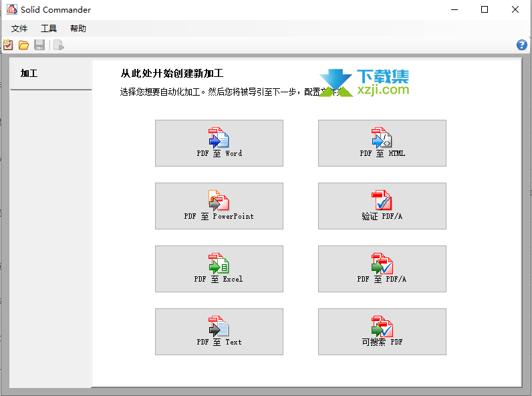Screen dimensions: 532x396
Task: Minimize the Solid Commander window
Action: pyautogui.click(x=454, y=9)
